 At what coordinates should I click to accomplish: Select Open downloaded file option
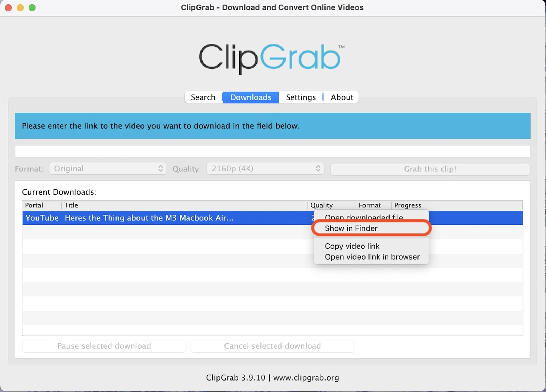click(364, 217)
